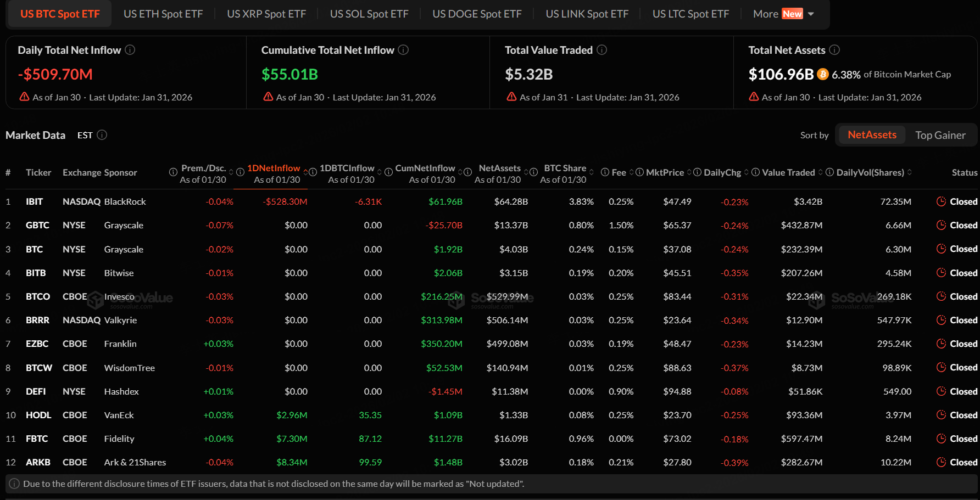980x500 pixels.
Task: Click the orange Bitcoin logo icon
Action: [x=822, y=74]
